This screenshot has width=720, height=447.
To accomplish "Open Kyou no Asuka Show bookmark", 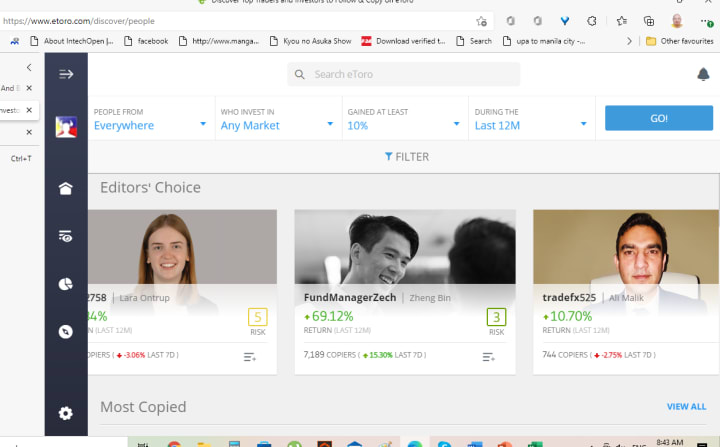I will tap(311, 41).
